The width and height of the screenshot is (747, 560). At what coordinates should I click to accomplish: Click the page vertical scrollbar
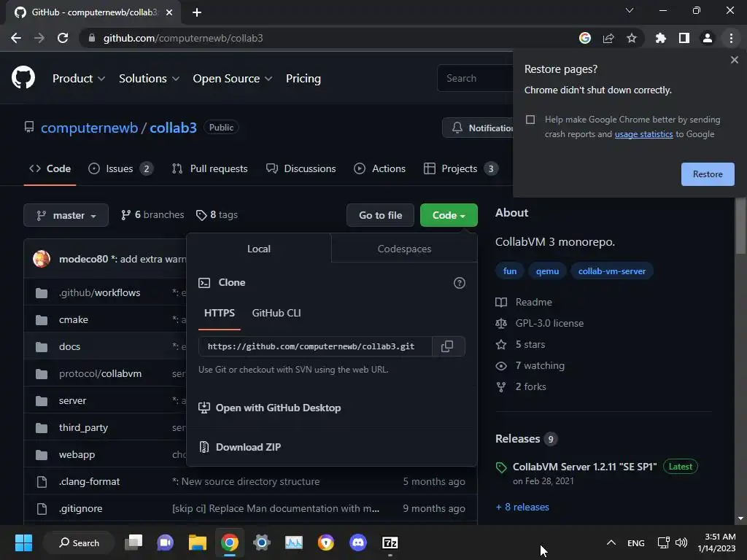tap(740, 227)
